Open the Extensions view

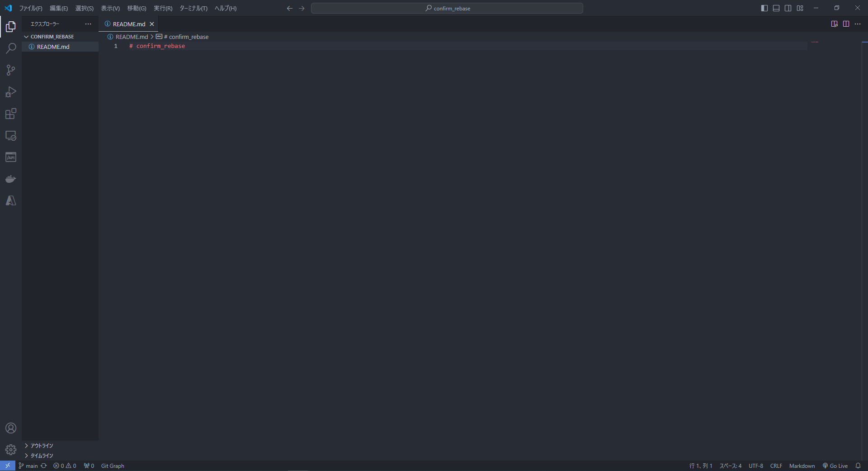pyautogui.click(x=10, y=114)
